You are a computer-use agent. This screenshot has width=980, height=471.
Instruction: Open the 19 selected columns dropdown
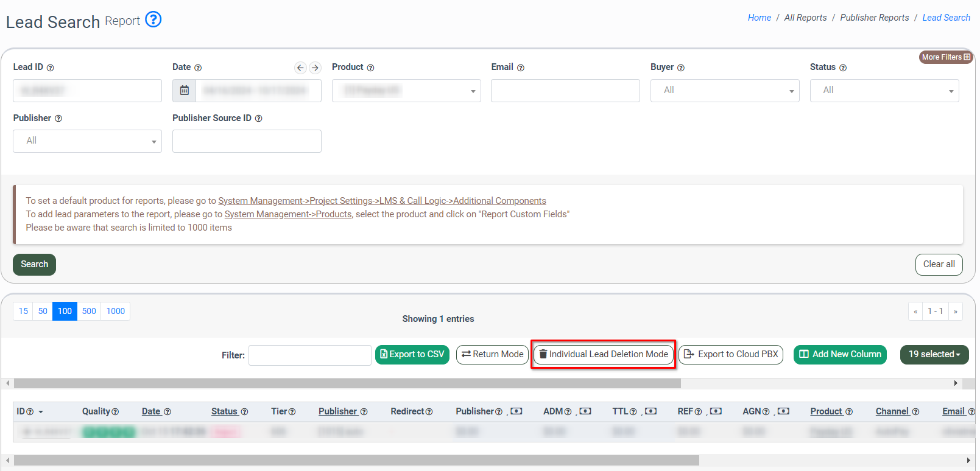934,354
